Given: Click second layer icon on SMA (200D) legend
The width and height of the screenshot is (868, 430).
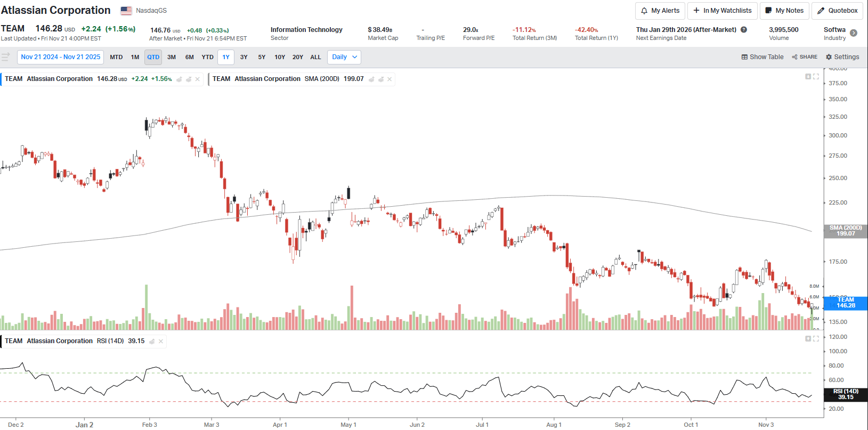Looking at the screenshot, I should 380,79.
